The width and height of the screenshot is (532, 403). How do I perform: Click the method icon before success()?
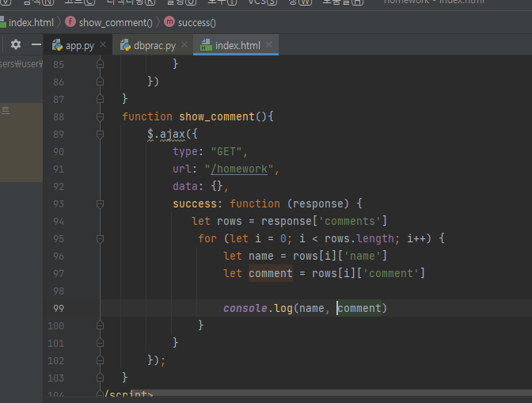(x=169, y=21)
